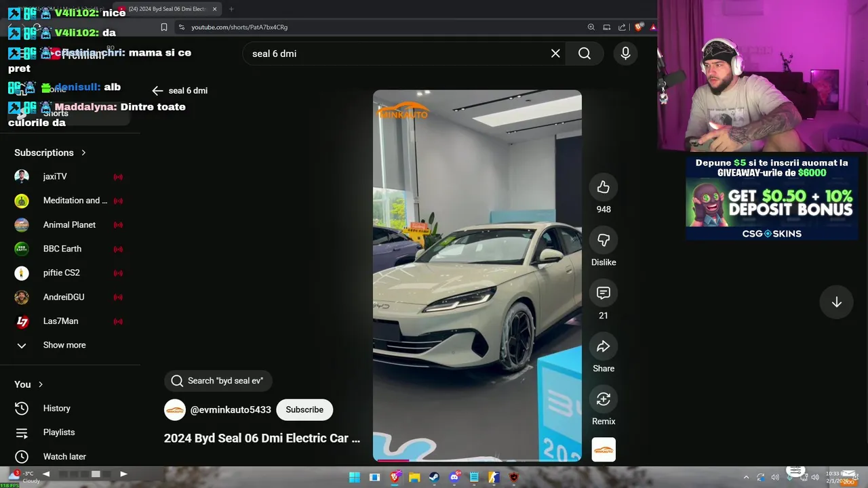Open a new browser tab
Screen dimensions: 868x488
click(231, 9)
